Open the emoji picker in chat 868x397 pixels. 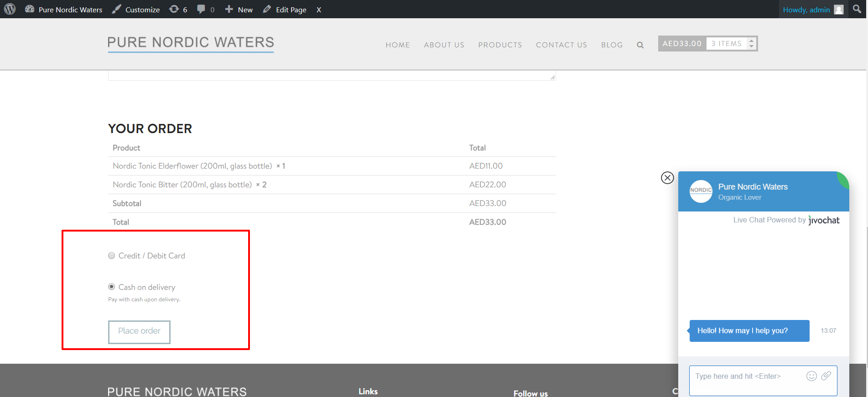tap(811, 376)
